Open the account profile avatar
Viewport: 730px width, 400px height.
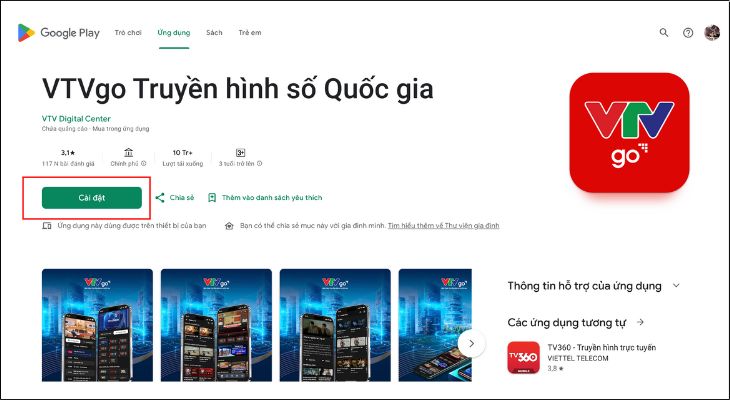click(x=712, y=33)
